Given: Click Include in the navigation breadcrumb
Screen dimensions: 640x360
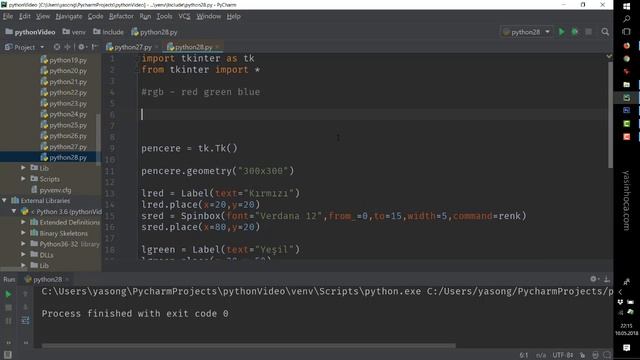Looking at the screenshot, I should pos(108,32).
